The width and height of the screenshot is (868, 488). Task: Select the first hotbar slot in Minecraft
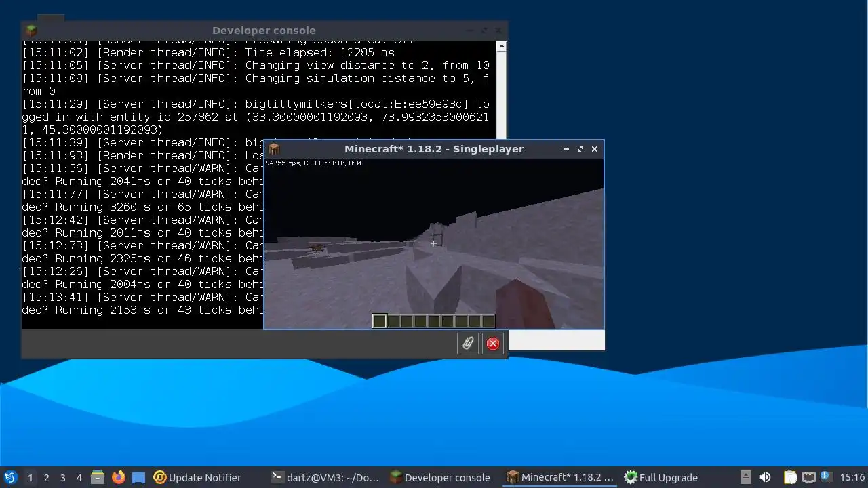(380, 321)
